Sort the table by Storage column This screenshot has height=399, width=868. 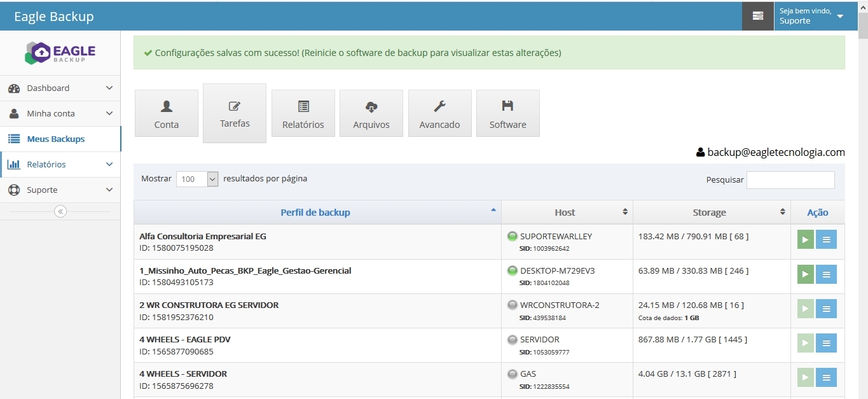pos(712,213)
